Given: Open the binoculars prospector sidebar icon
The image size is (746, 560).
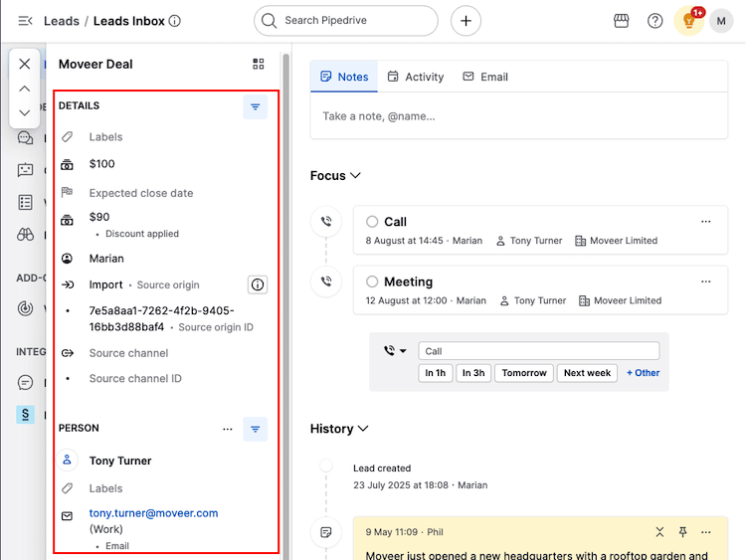Looking at the screenshot, I should point(25,235).
